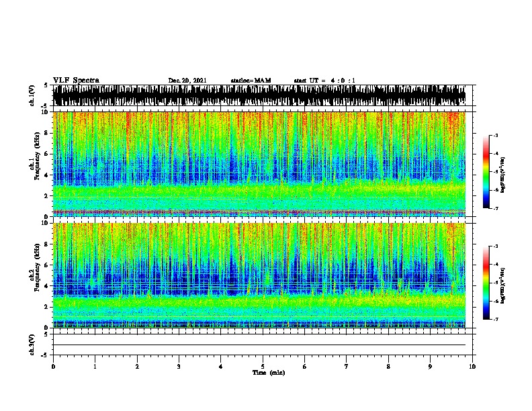The image size is (532, 411).
Task: Click time axis tick label "10"
Action: (472, 367)
